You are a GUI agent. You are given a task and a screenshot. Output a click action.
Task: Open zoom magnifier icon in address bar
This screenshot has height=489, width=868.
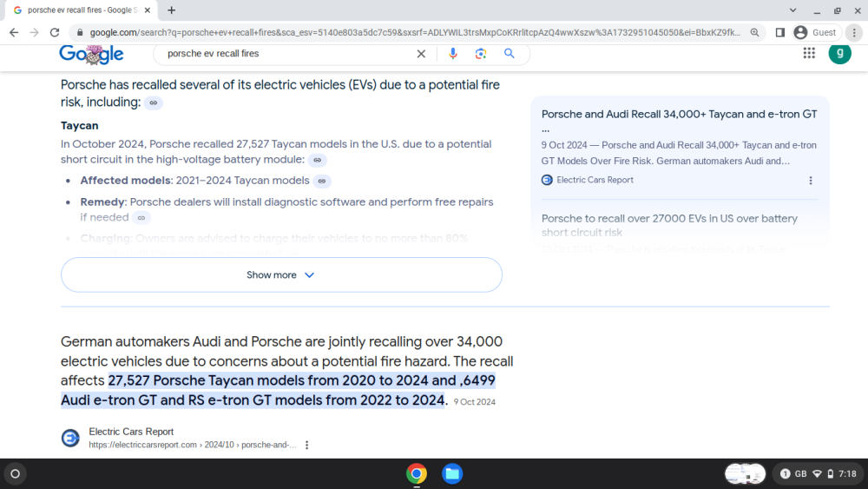pyautogui.click(x=754, y=33)
